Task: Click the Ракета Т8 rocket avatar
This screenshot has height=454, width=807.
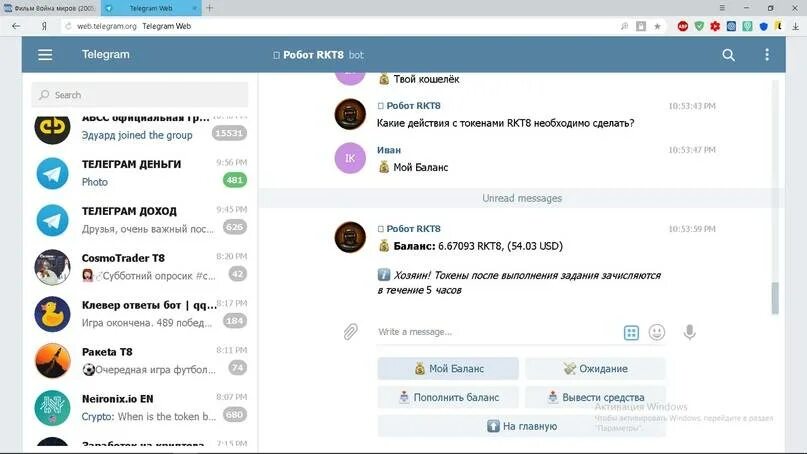Action: (52, 361)
